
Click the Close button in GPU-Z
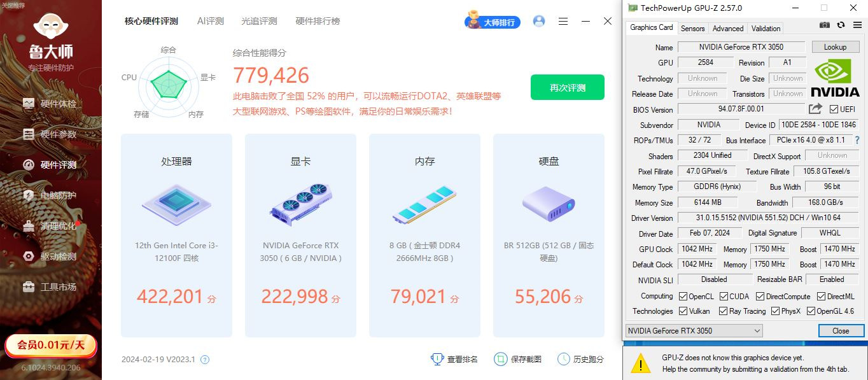pyautogui.click(x=841, y=330)
